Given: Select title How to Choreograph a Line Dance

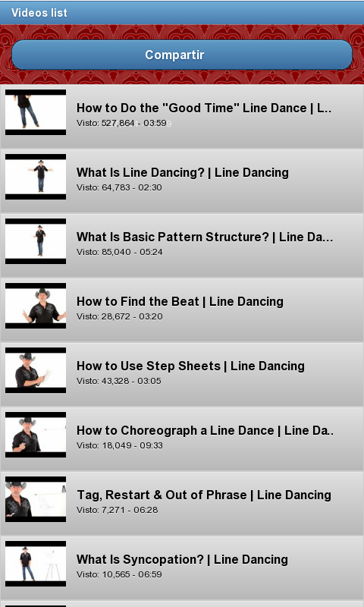Looking at the screenshot, I should pyautogui.click(x=205, y=430).
